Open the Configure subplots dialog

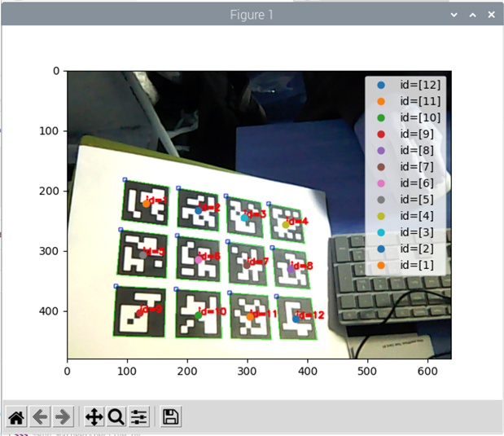pyautogui.click(x=139, y=416)
